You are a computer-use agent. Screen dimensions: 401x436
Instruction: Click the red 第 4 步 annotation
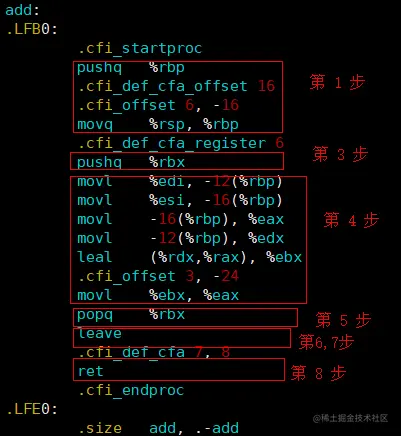tap(351, 220)
